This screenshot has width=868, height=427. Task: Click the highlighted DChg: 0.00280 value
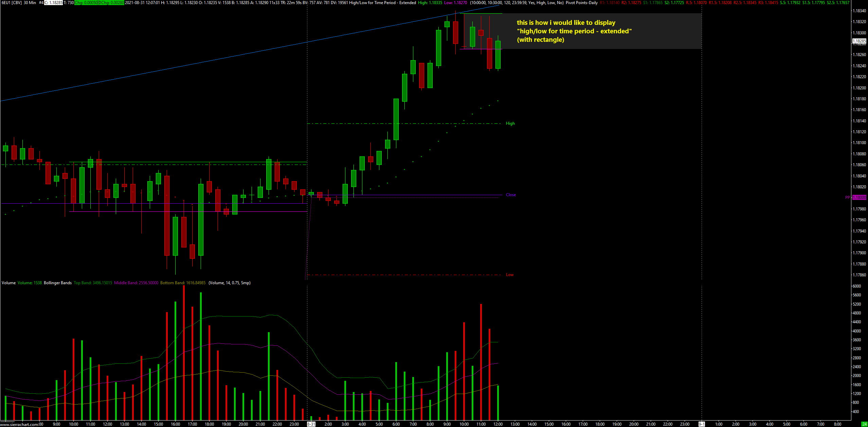[111, 3]
